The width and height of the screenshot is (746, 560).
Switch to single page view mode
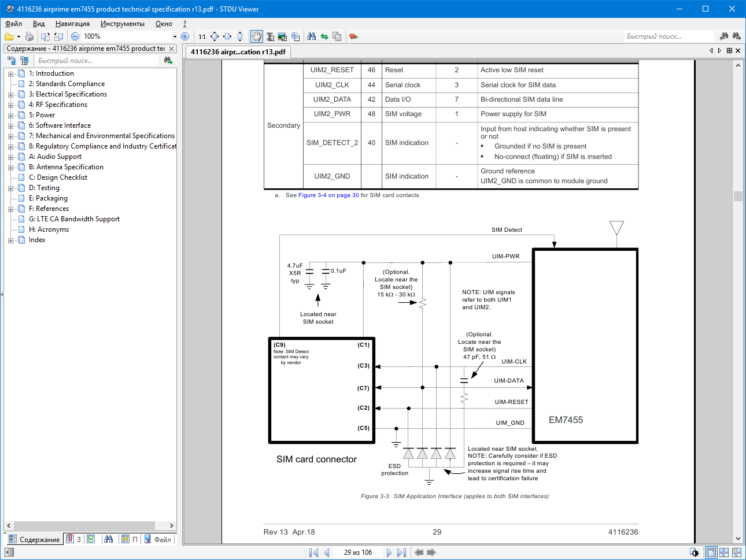711,552
